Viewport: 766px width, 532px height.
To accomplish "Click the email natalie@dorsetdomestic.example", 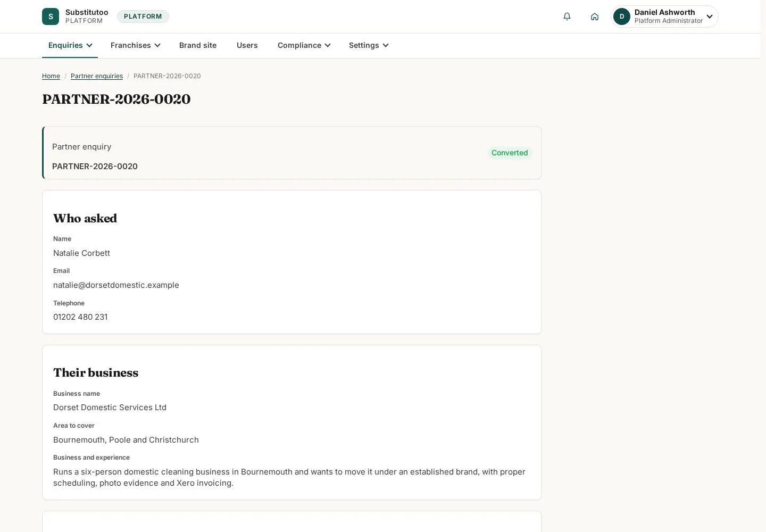I will pos(116,285).
